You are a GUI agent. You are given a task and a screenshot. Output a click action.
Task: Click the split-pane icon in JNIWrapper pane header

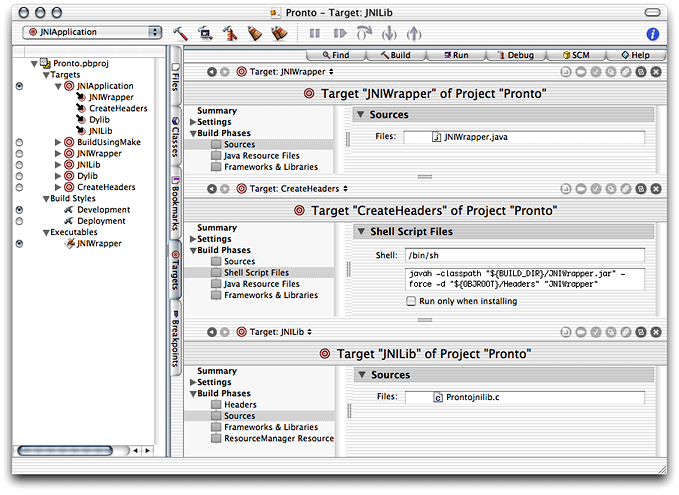[x=641, y=72]
